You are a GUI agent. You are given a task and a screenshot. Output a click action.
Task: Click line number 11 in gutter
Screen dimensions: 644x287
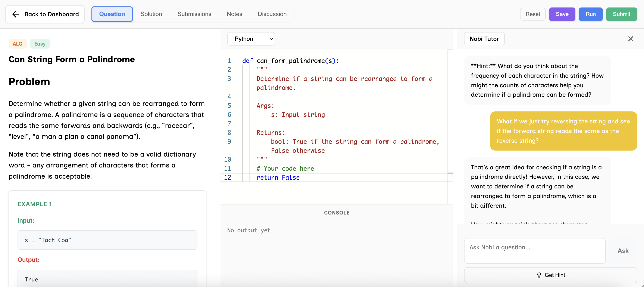pyautogui.click(x=227, y=168)
